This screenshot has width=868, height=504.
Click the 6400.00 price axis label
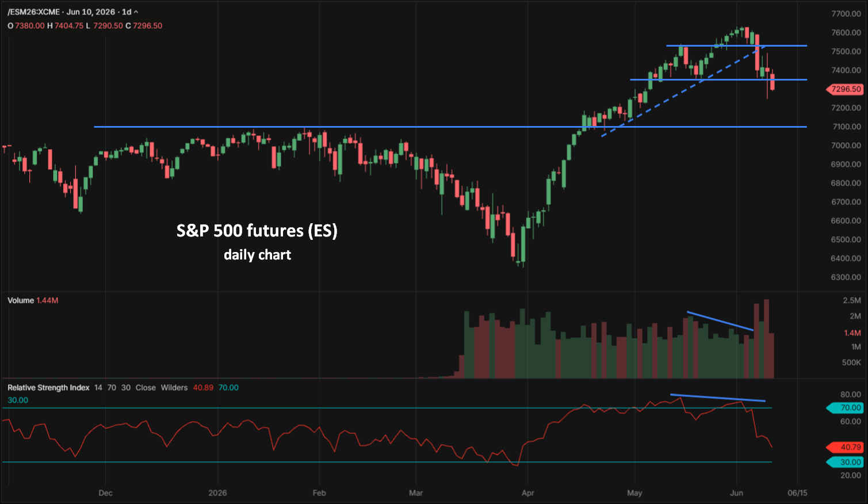pos(846,258)
